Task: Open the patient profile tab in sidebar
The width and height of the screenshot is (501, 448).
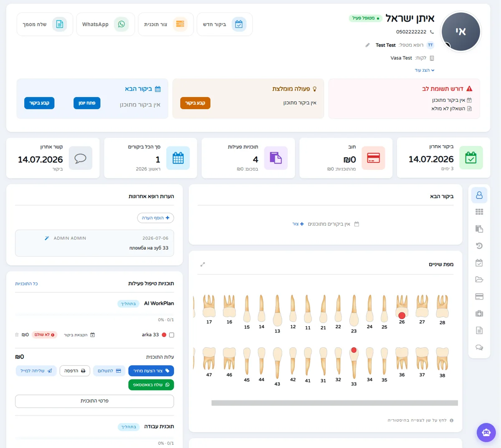Action: pyautogui.click(x=479, y=195)
